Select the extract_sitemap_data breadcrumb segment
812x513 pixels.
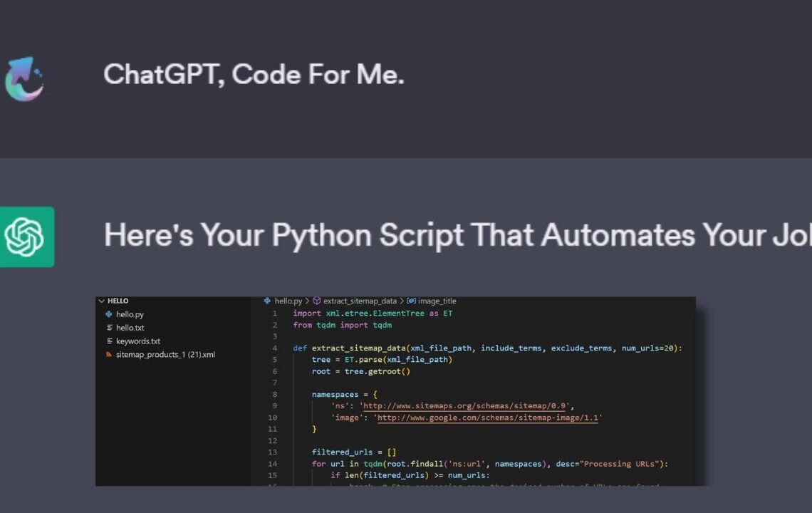(360, 301)
